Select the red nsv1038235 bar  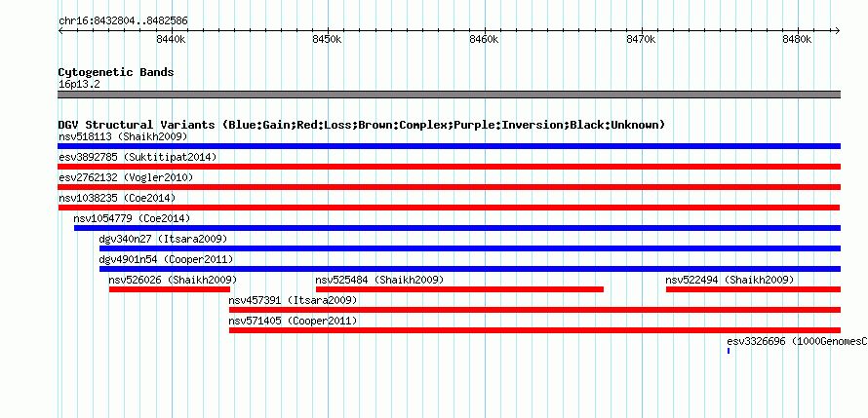pos(449,208)
